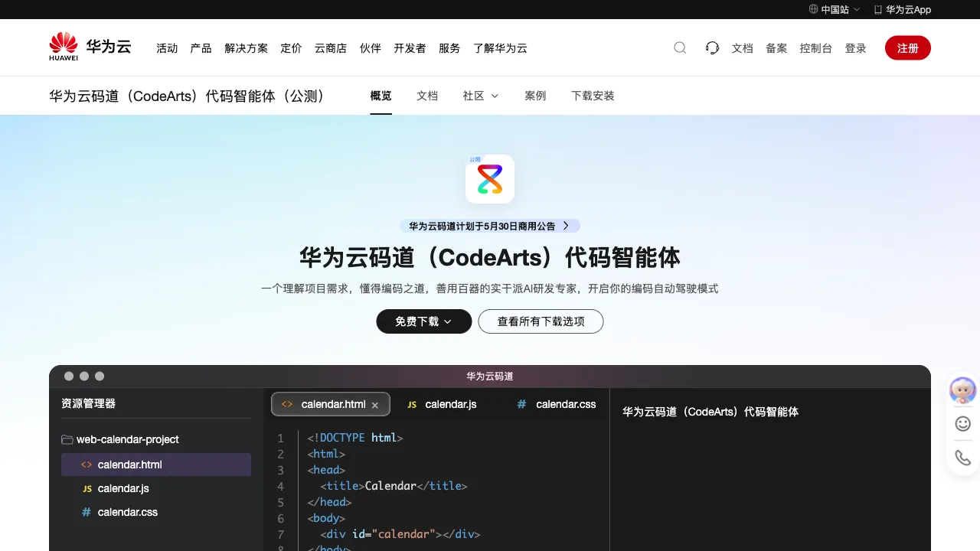980x551 pixels.
Task: Select the calendar.html editor tab
Action: click(x=331, y=404)
